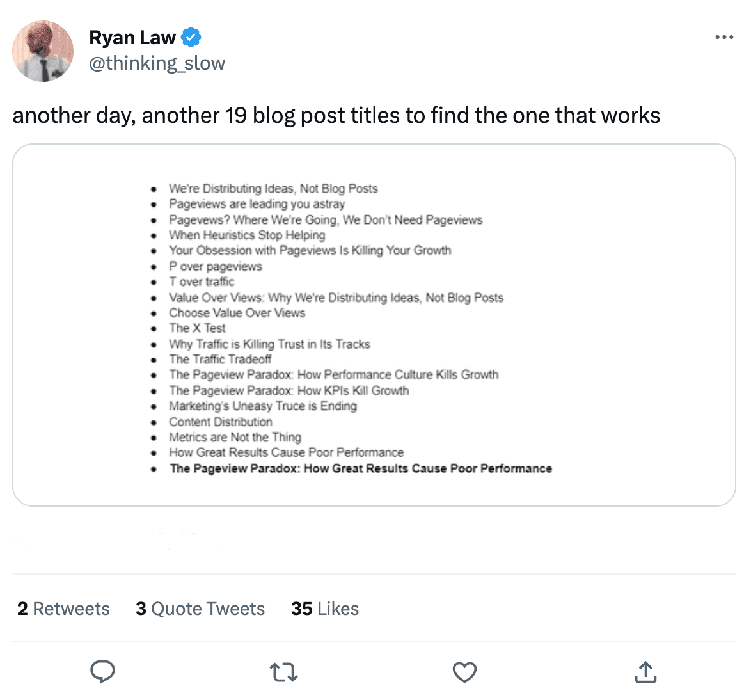Open the more options ellipsis menu
This screenshot has width=751, height=700.
point(723,36)
